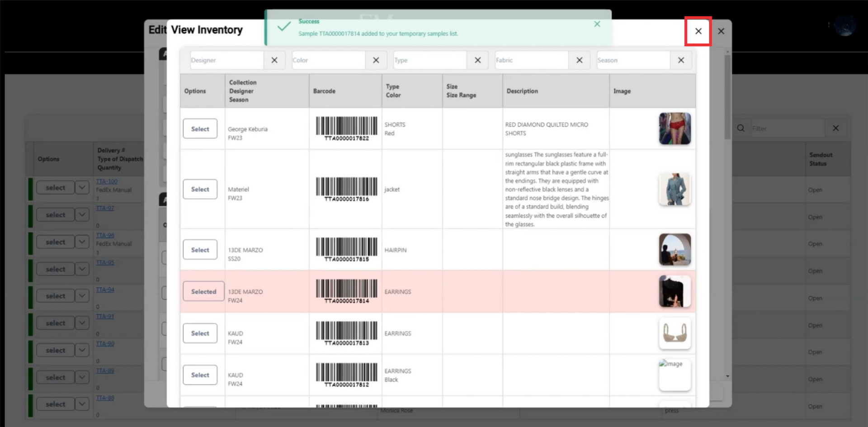This screenshot has width=868, height=427.
Task: Focus the Season filter input
Action: [633, 60]
